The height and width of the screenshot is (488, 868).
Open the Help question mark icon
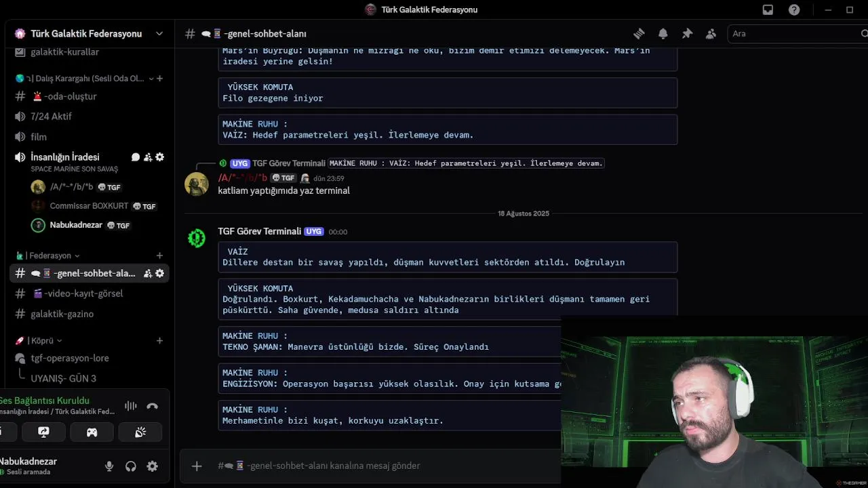pos(794,9)
